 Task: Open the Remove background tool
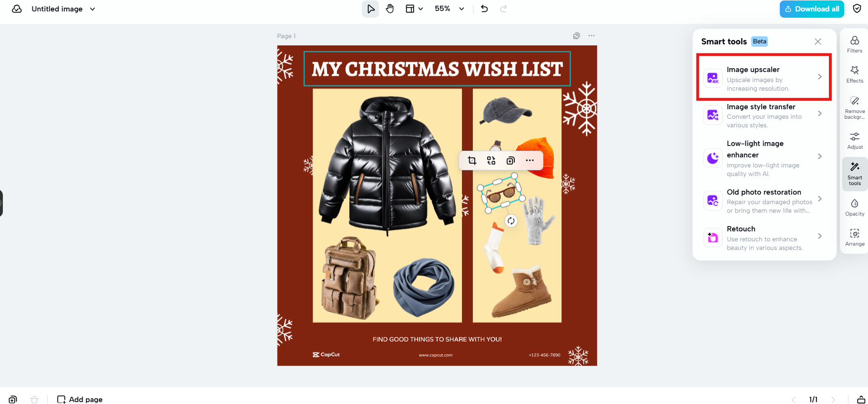click(x=855, y=107)
